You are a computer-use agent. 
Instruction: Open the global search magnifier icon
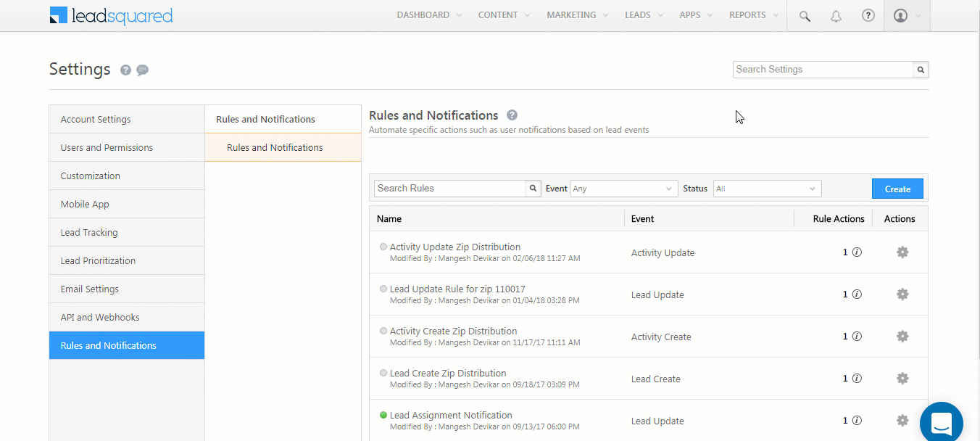[x=804, y=15]
